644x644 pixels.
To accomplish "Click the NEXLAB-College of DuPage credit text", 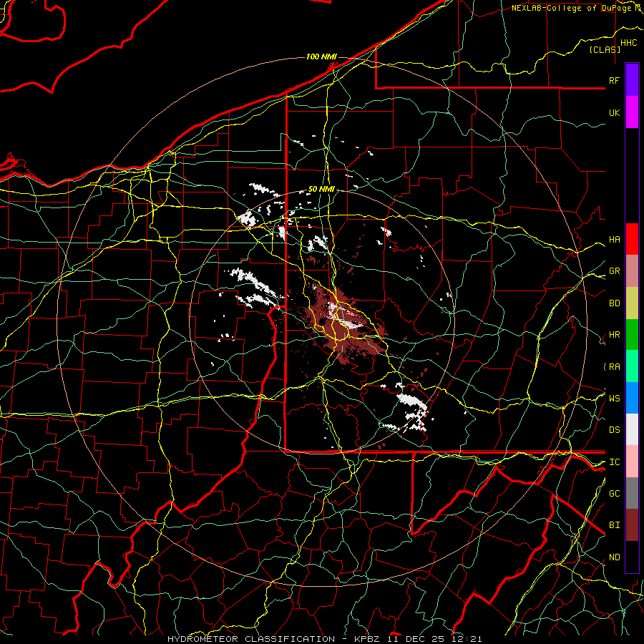I will [576, 8].
